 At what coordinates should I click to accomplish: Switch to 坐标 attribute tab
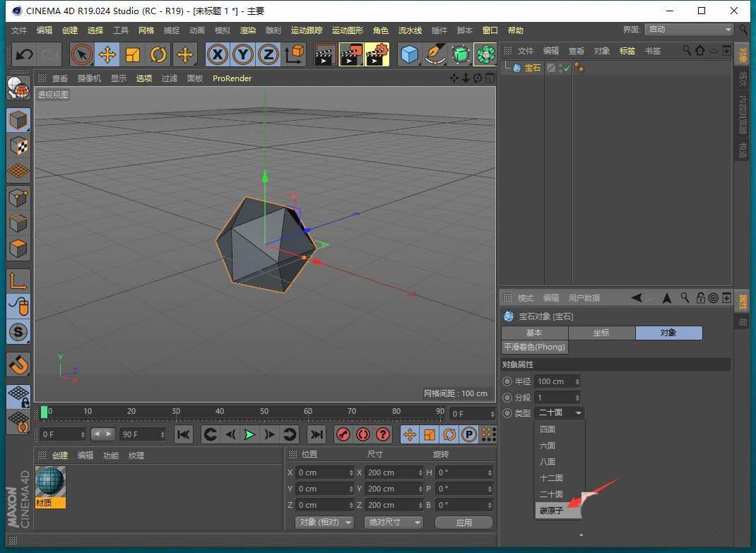coord(601,333)
